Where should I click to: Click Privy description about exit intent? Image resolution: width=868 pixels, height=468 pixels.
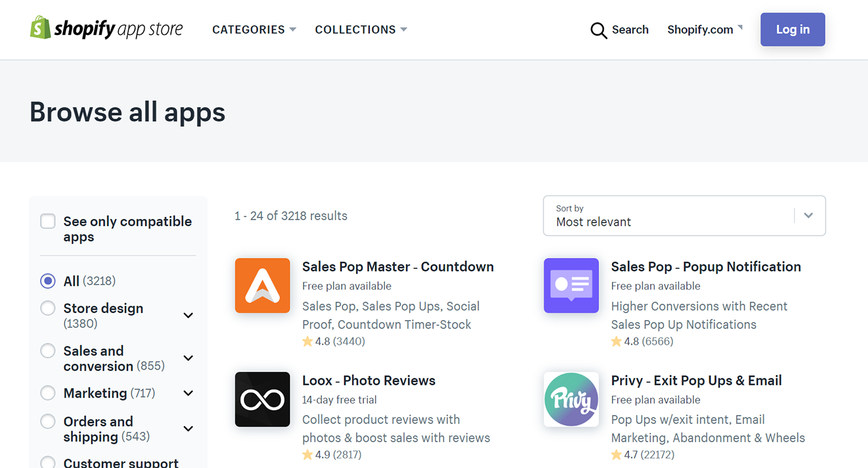point(708,429)
